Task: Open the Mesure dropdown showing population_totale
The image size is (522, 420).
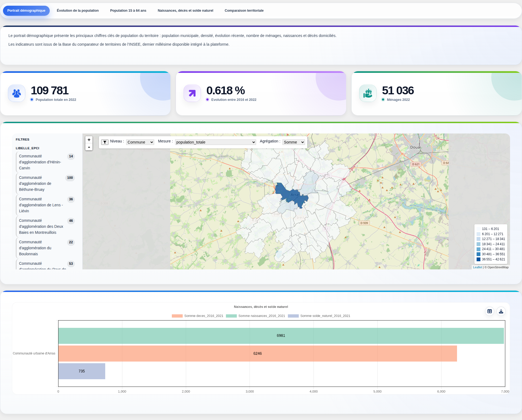Action: (x=216, y=142)
